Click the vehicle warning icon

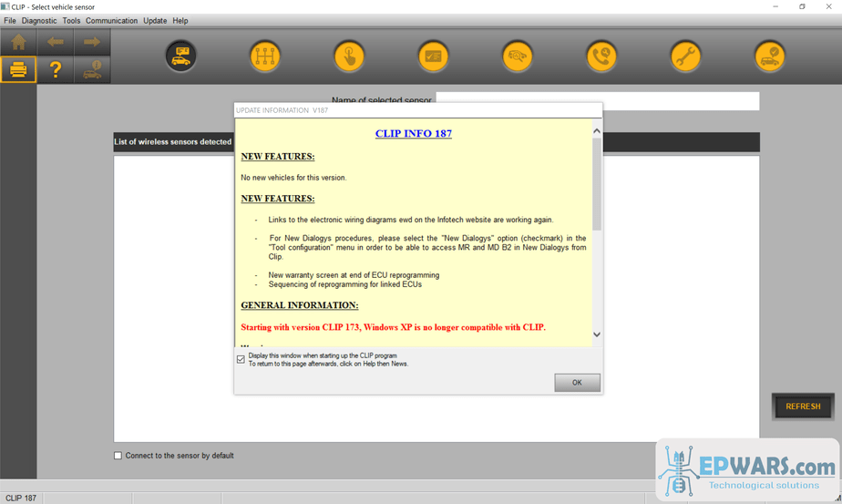coord(92,69)
